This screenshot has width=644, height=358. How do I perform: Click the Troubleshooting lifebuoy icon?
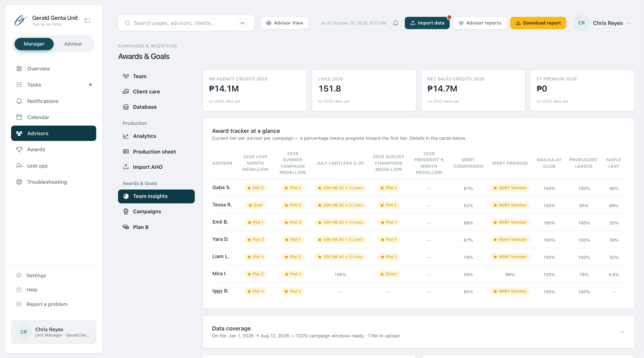(19, 182)
